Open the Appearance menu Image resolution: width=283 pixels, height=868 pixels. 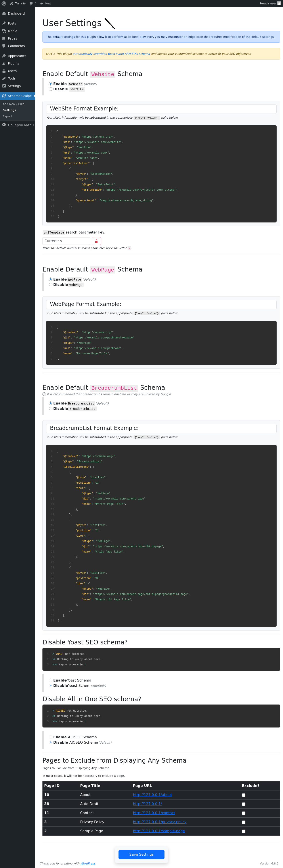pos(17,56)
